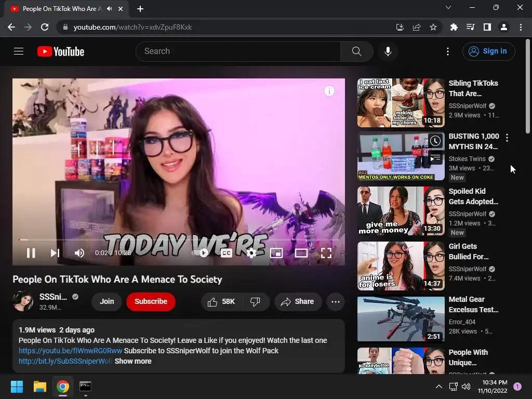
Task: Click the address bar URL
Action: 132,27
